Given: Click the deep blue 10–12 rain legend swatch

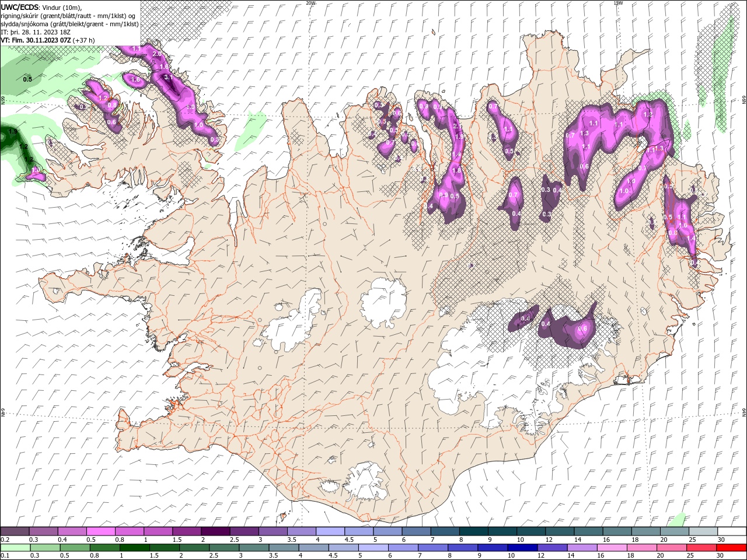Looking at the screenshot, I should point(521,548).
